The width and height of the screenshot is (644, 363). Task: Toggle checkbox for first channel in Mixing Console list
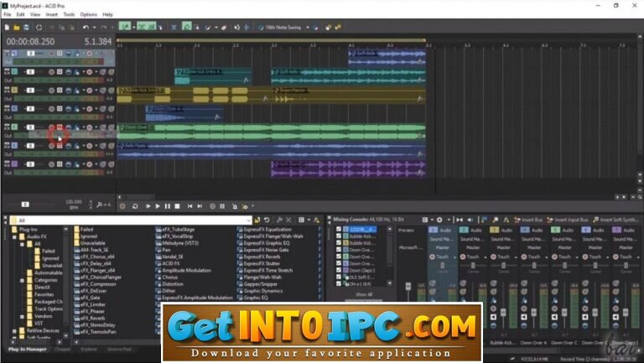click(x=339, y=230)
